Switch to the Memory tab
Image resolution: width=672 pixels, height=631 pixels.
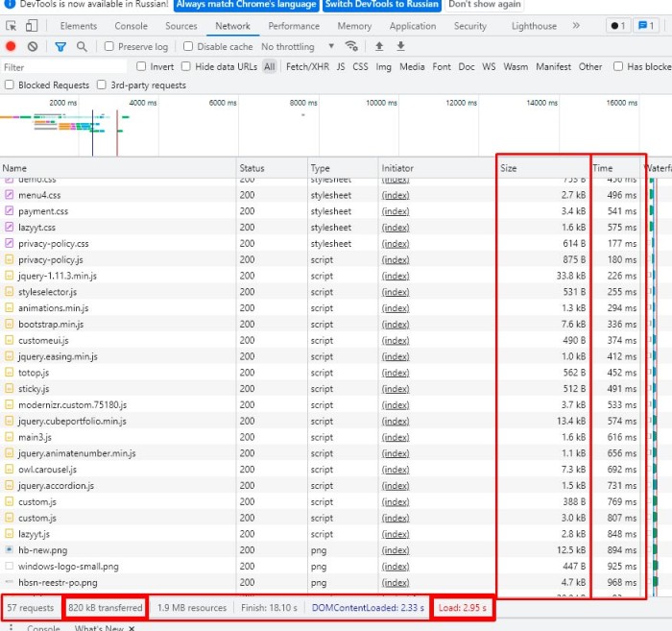click(x=354, y=26)
